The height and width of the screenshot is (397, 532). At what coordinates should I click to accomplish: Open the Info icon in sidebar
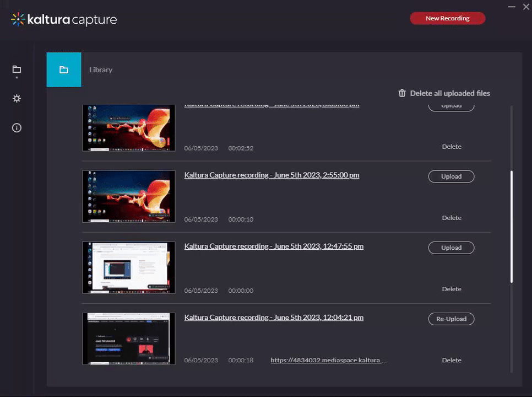click(17, 128)
